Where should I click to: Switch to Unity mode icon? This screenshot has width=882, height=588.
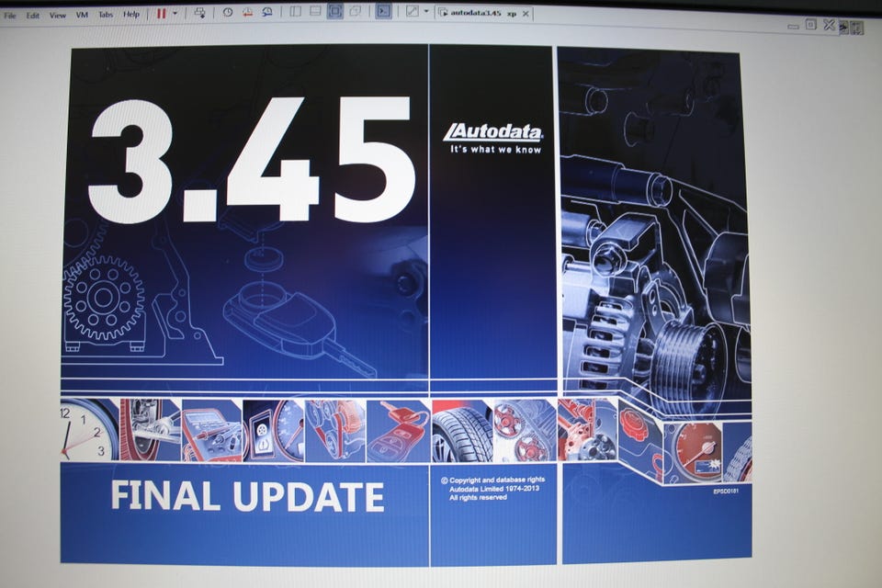(x=355, y=11)
